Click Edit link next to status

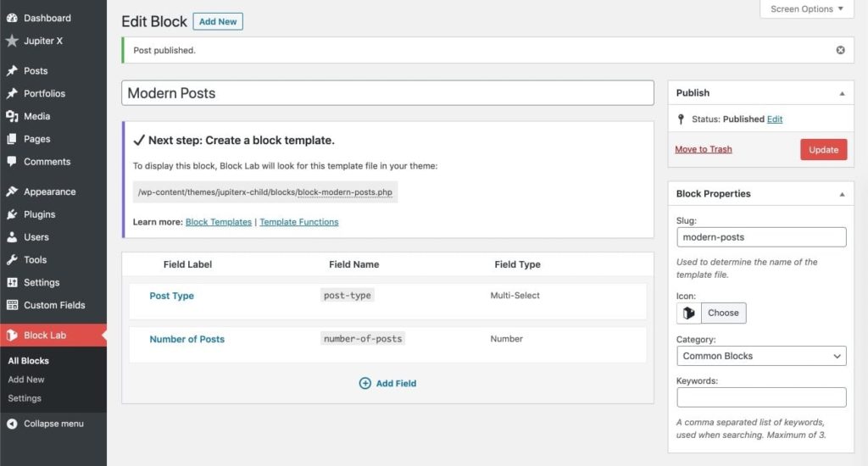point(775,119)
